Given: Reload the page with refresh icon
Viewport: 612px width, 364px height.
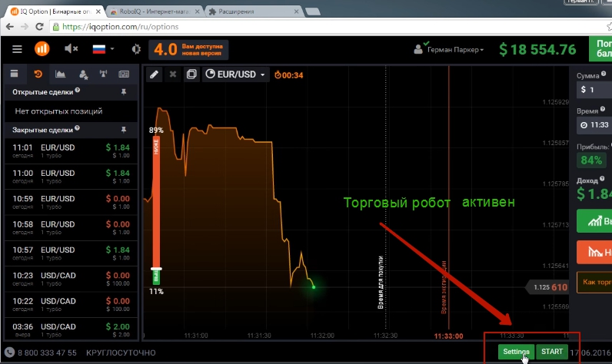Looking at the screenshot, I should pos(39,27).
